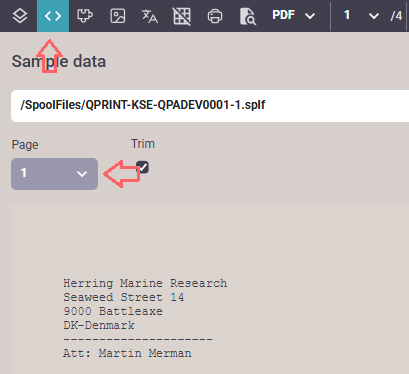
Task: Open the layers stack icon
Action: pyautogui.click(x=20, y=16)
